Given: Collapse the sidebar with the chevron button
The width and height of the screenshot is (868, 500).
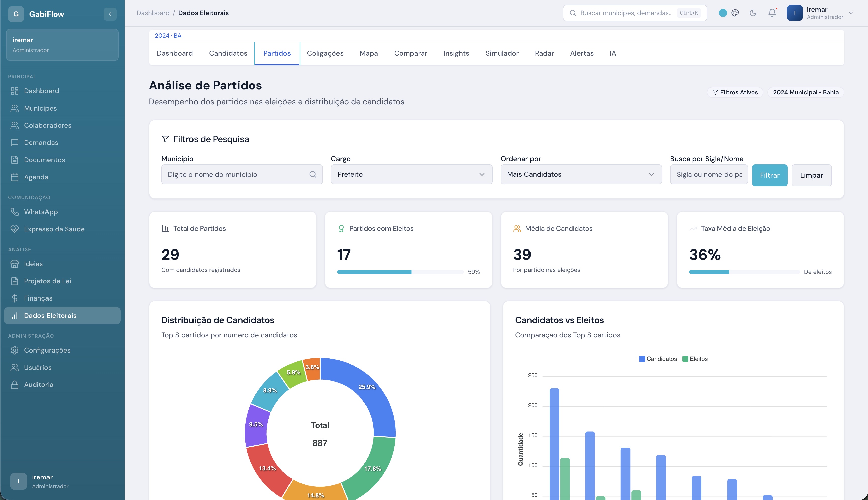Looking at the screenshot, I should pos(110,14).
